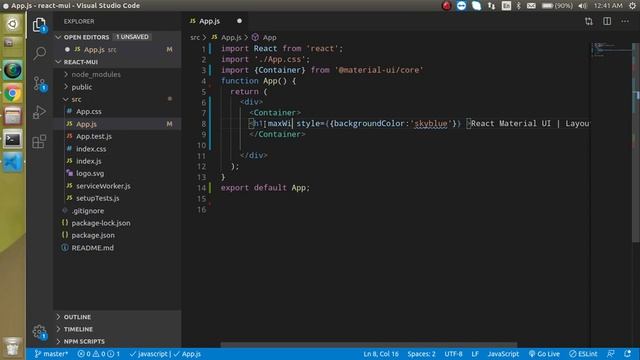Open Chrome from the Ubuntu dock

coord(13,94)
